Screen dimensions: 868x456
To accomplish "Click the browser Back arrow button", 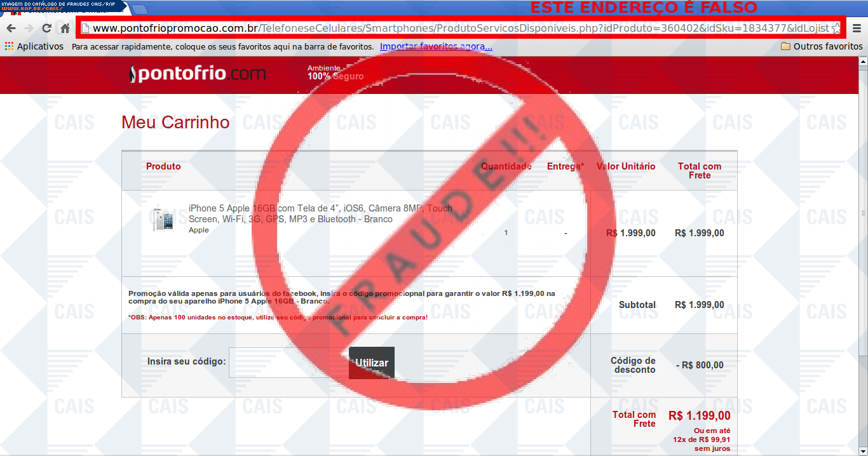I will pyautogui.click(x=11, y=29).
